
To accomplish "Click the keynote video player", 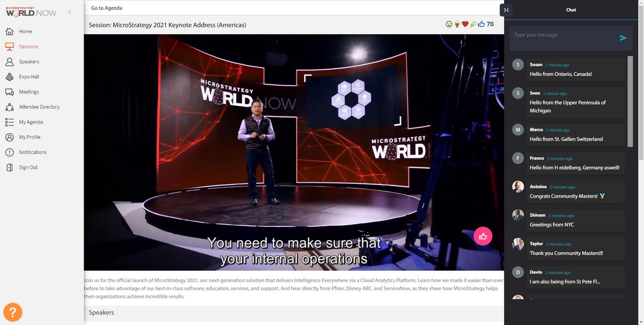I will click(294, 152).
